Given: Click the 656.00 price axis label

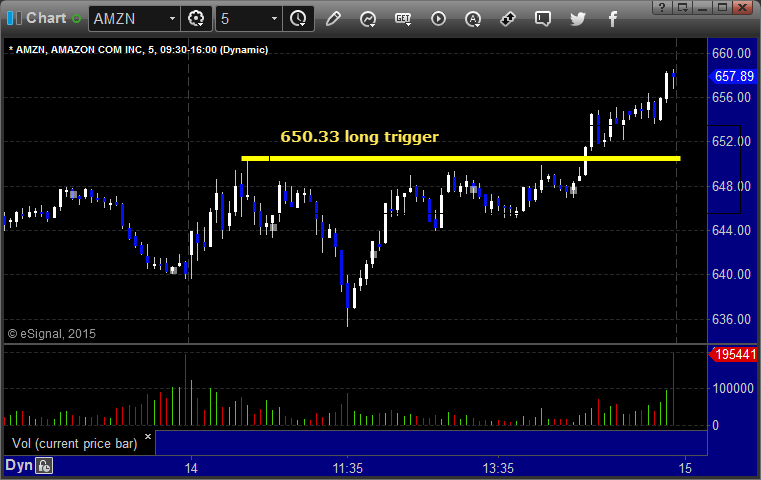Looking at the screenshot, I should [731, 98].
